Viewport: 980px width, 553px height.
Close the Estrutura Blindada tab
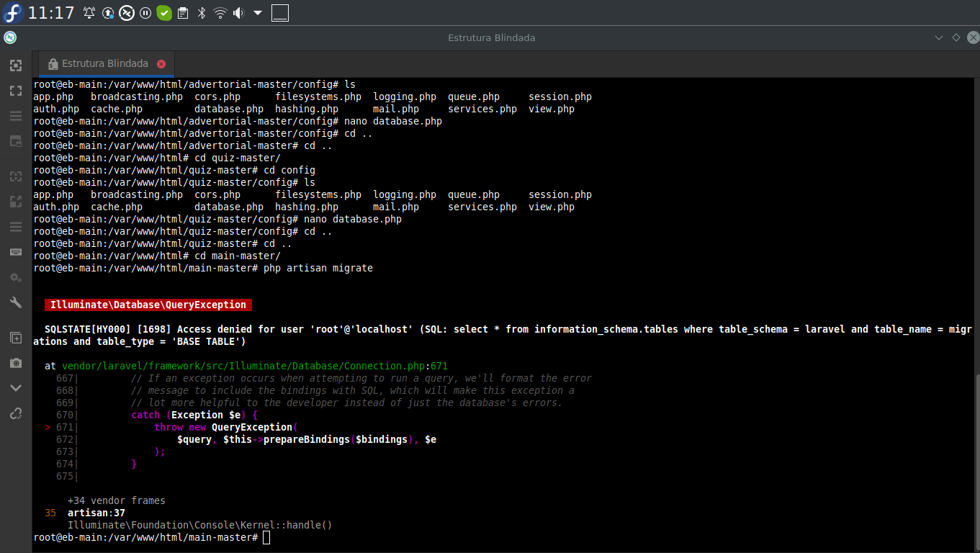[161, 64]
